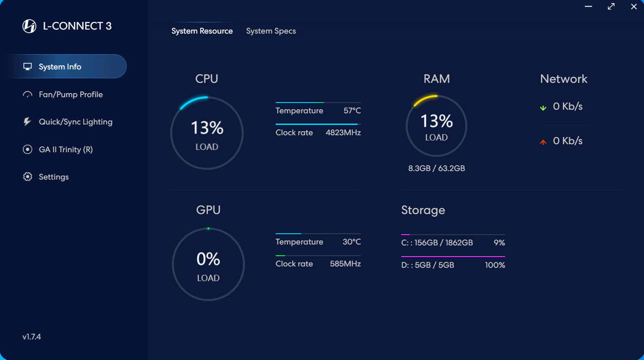This screenshot has height=360, width=644.
Task: Click the Quick/Sync Lighting bolt icon
Action: pos(27,122)
